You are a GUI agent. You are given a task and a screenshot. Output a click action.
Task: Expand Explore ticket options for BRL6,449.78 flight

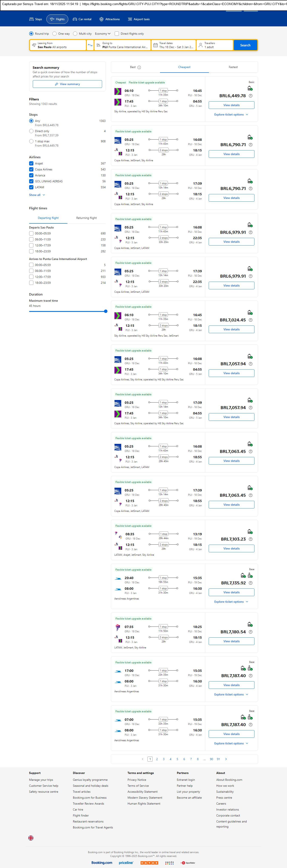click(x=231, y=115)
